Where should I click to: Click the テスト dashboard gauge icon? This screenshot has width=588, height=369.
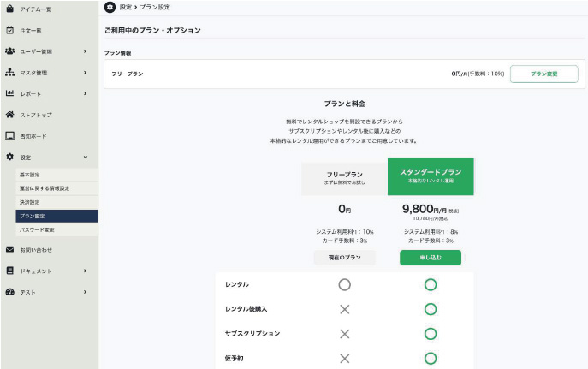(9, 292)
